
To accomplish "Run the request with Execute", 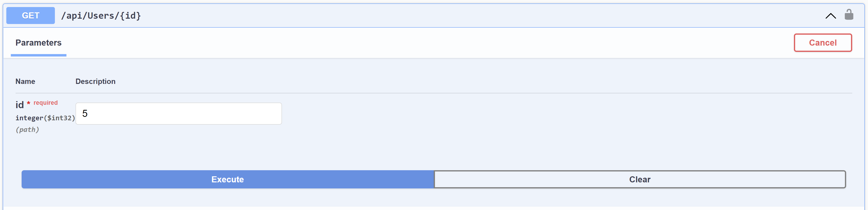I will point(228,179).
